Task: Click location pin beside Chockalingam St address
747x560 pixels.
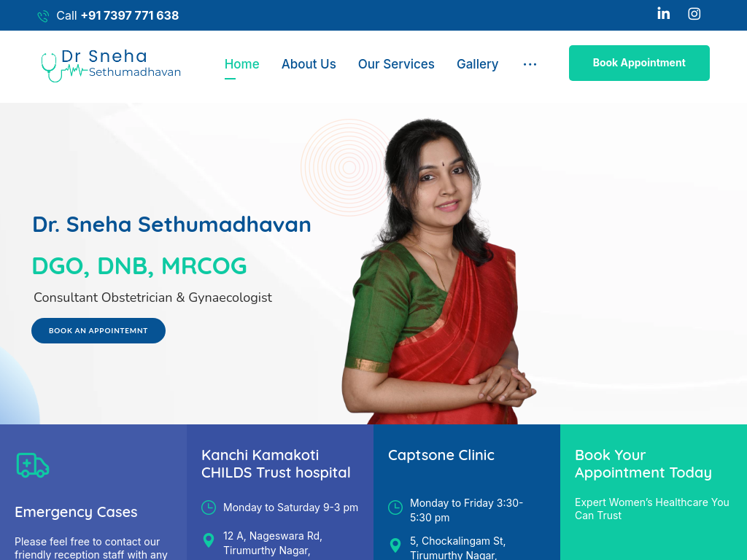Action: click(x=395, y=545)
